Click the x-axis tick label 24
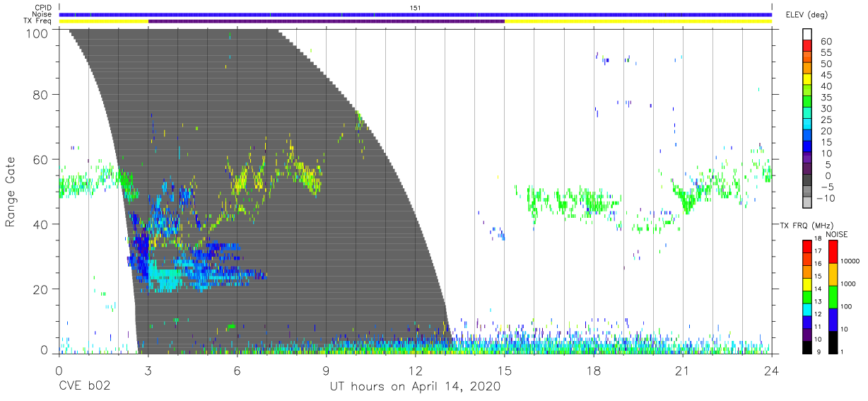 click(x=772, y=371)
